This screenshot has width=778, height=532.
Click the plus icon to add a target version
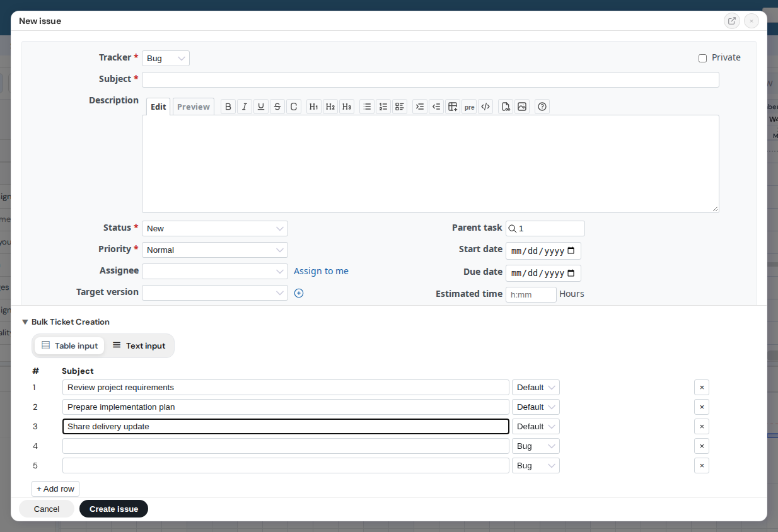pyautogui.click(x=299, y=293)
